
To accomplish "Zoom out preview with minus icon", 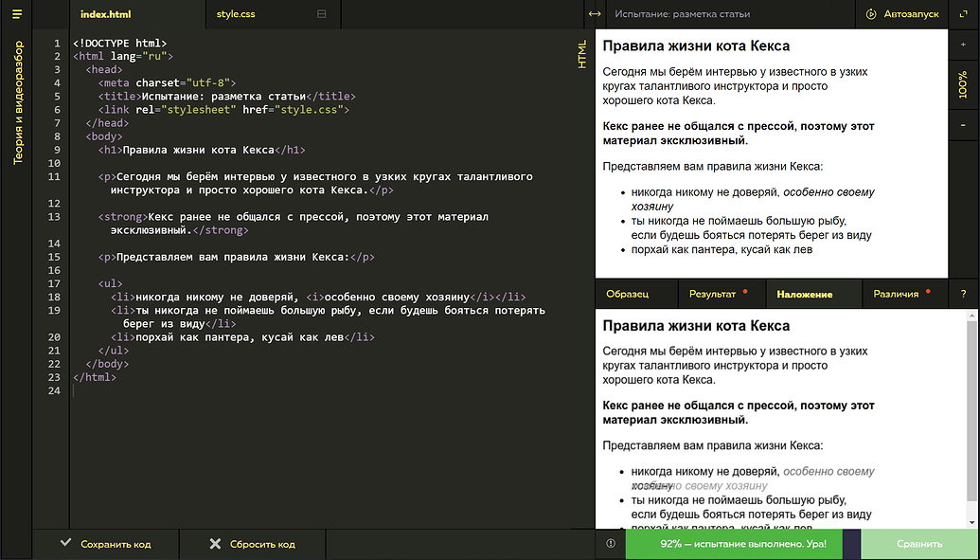I will click(x=963, y=126).
